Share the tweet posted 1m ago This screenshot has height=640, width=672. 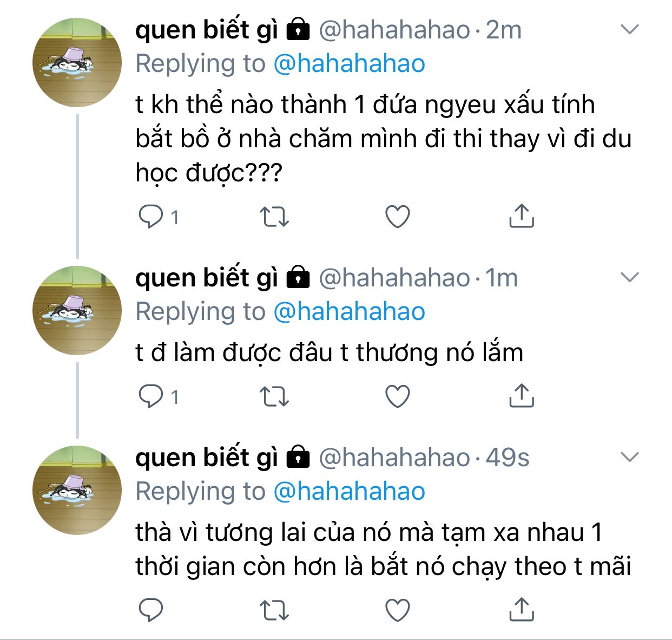tap(522, 396)
